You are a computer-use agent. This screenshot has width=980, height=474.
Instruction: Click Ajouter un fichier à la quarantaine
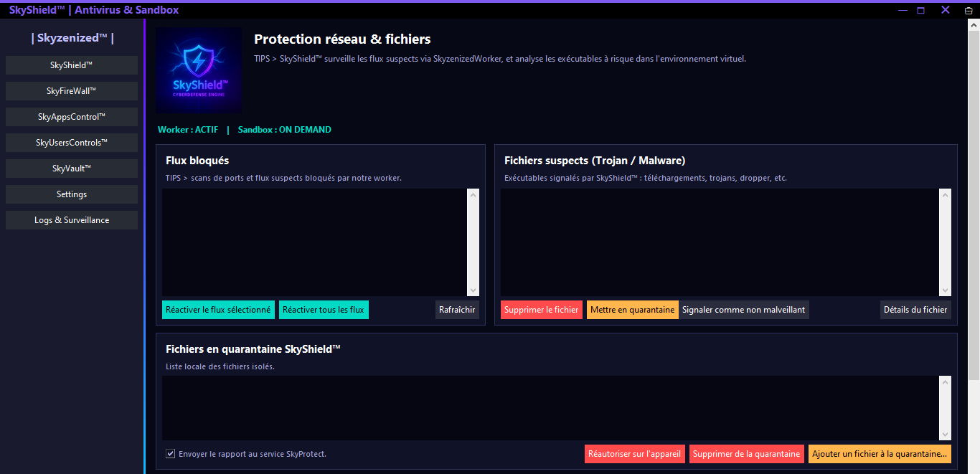point(880,454)
